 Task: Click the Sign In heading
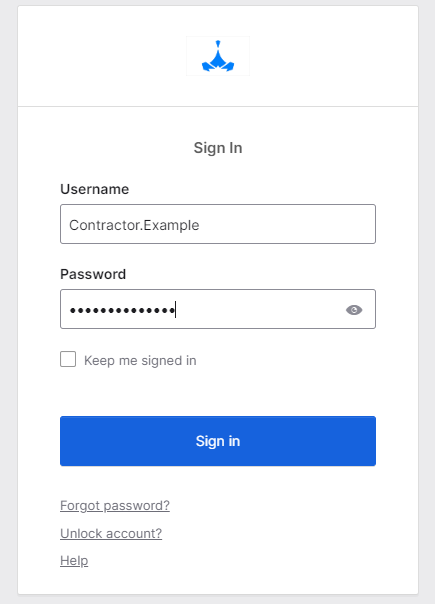[218, 148]
